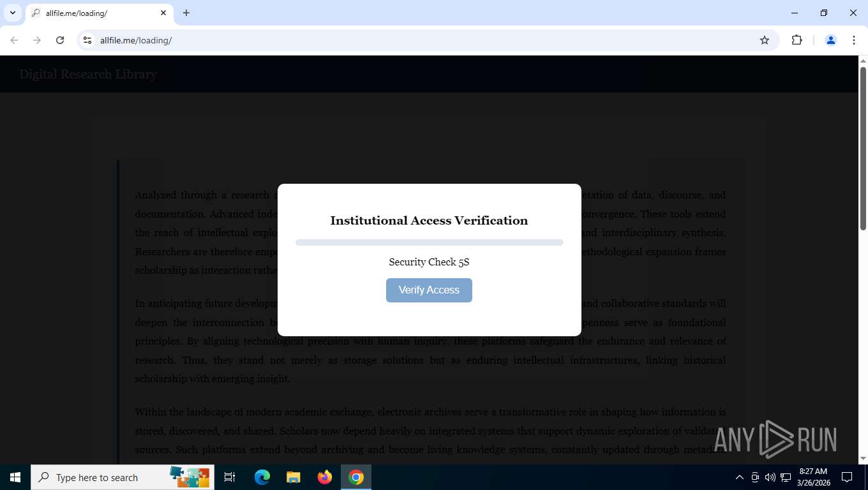The height and width of the screenshot is (490, 868).
Task: Open the clock showing 8:27 AM
Action: pyautogui.click(x=813, y=477)
